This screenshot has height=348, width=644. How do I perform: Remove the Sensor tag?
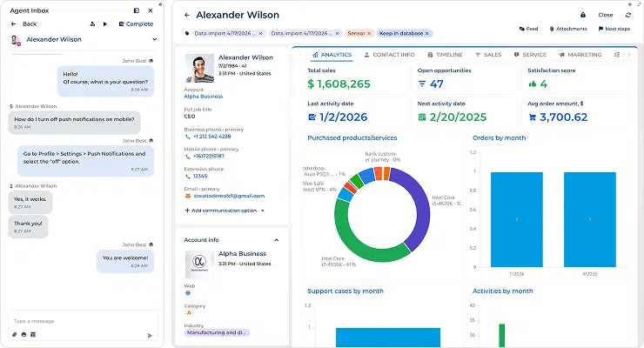[369, 34]
